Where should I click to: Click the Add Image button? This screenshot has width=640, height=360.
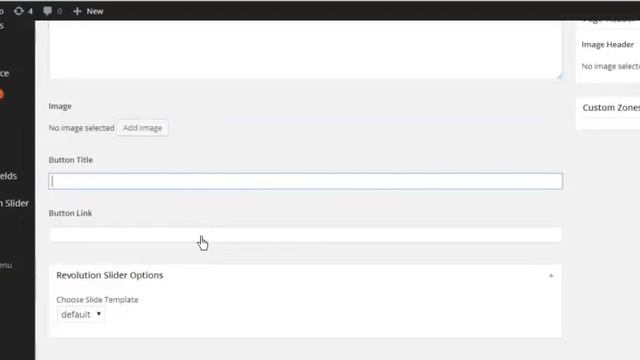tap(142, 128)
